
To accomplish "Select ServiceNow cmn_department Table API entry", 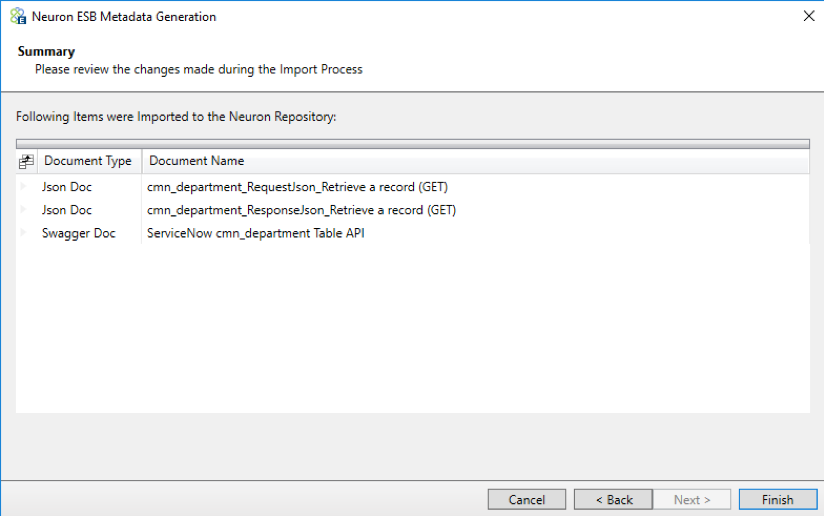I will [x=255, y=233].
